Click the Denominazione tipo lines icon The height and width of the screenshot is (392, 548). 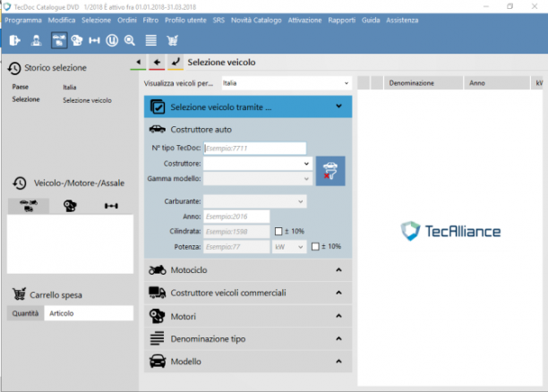158,338
